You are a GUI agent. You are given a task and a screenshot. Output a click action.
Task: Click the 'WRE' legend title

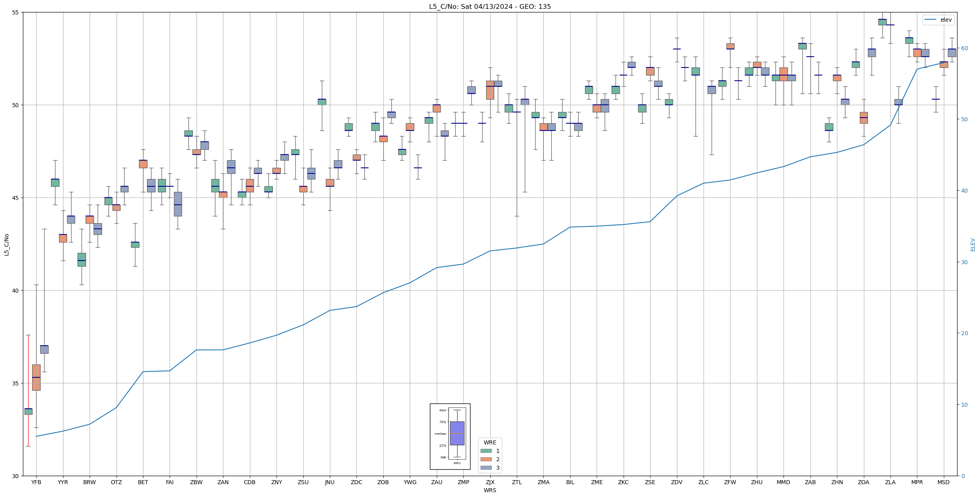(490, 442)
